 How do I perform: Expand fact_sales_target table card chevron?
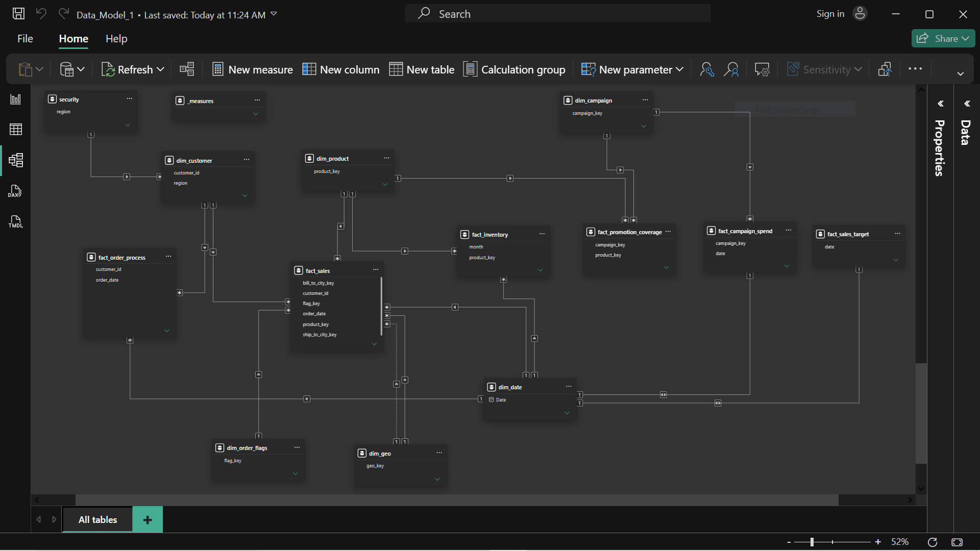[x=896, y=260]
